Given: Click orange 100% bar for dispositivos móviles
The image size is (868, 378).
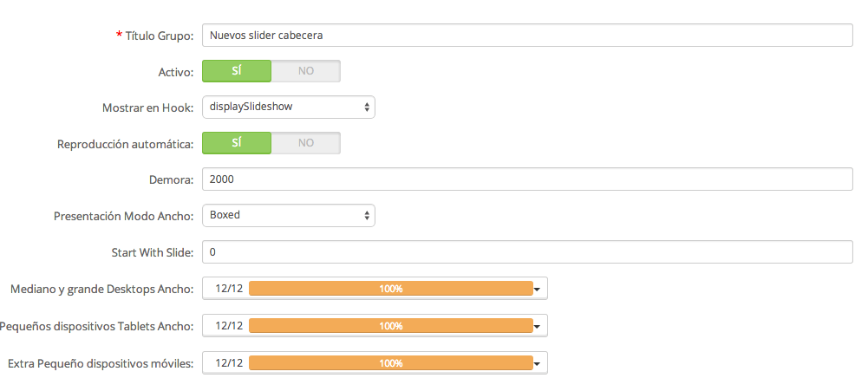Looking at the screenshot, I should [x=391, y=363].
